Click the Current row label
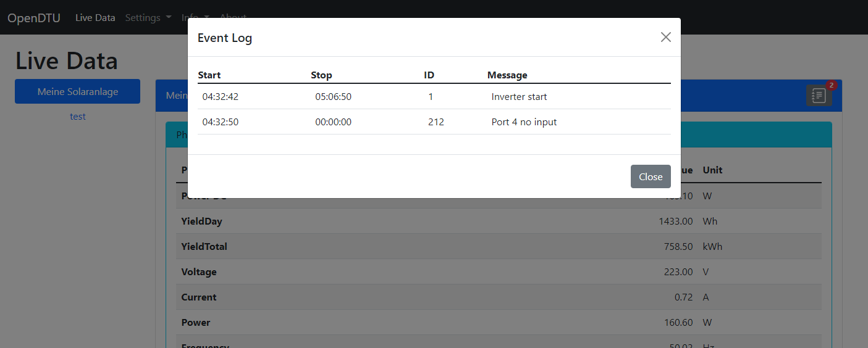 (199, 297)
